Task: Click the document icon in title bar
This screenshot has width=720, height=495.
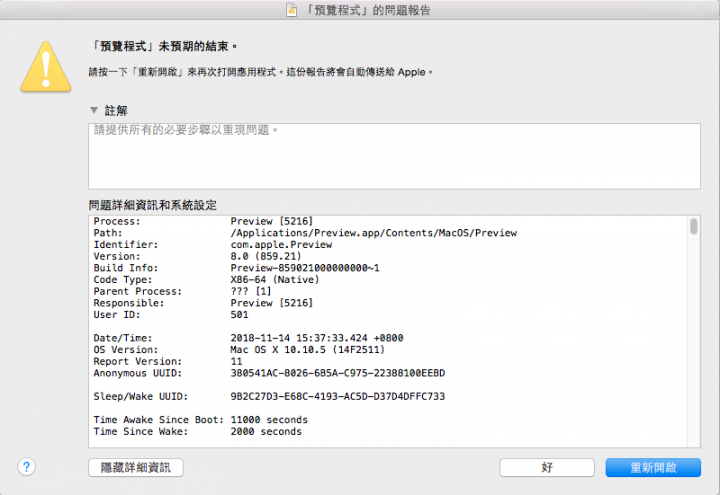Action: pos(291,10)
